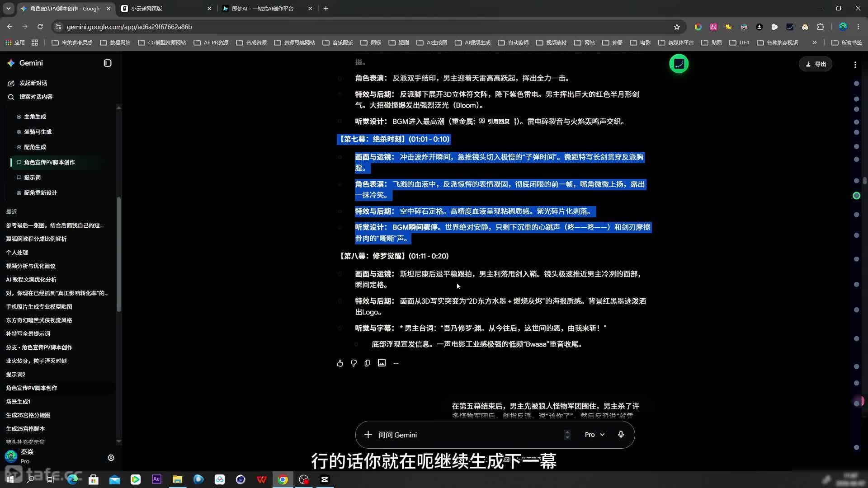Click the thumbs down icon on response
The width and height of the screenshot is (868, 488).
354,363
